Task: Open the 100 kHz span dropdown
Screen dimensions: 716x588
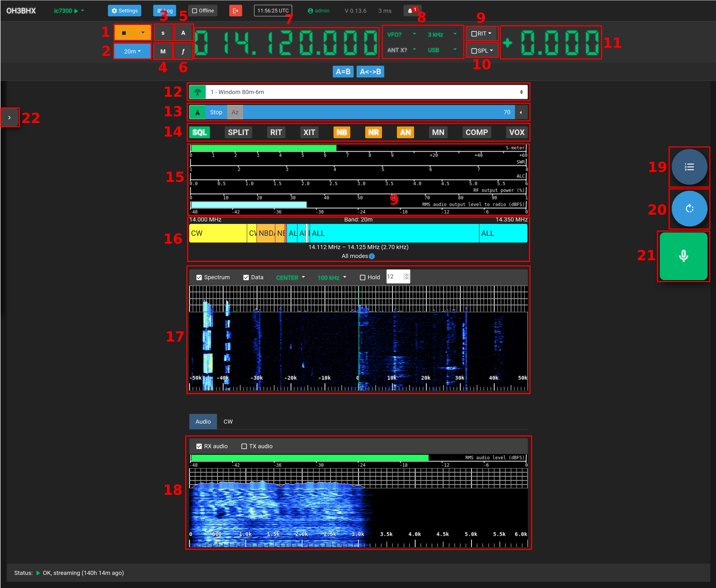Action: [x=332, y=278]
